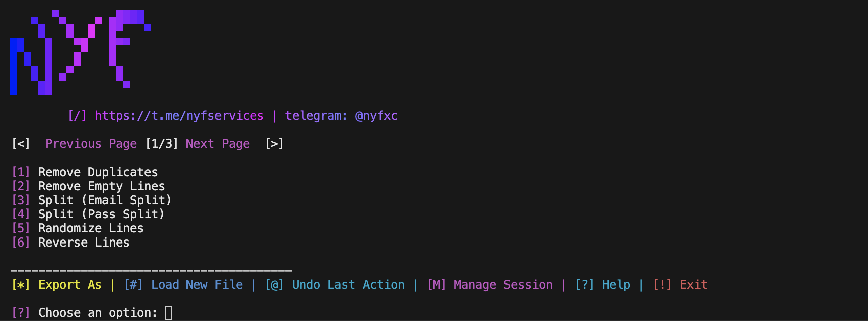Click the Help option text
The image size is (868, 321).
click(x=616, y=285)
